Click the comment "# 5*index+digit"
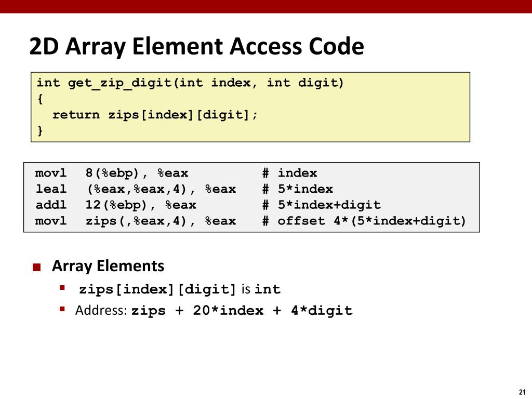The image size is (532, 399). coord(321,205)
